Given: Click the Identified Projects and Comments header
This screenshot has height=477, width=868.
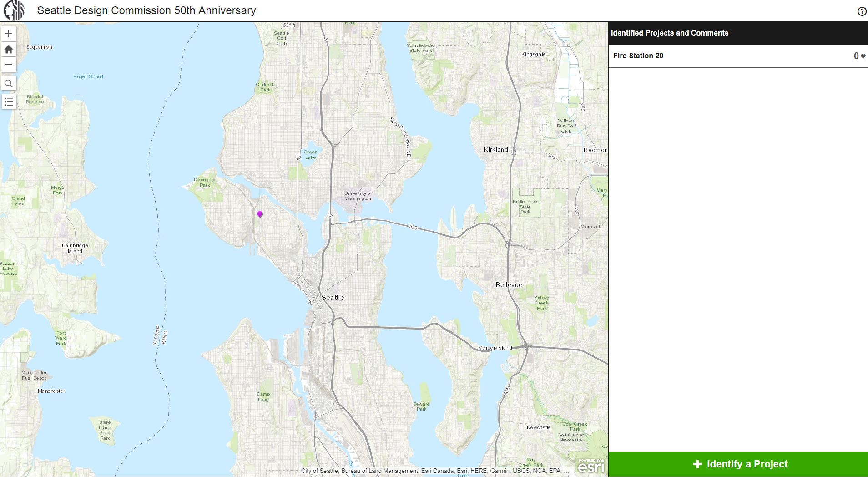Looking at the screenshot, I should pyautogui.click(x=669, y=33).
